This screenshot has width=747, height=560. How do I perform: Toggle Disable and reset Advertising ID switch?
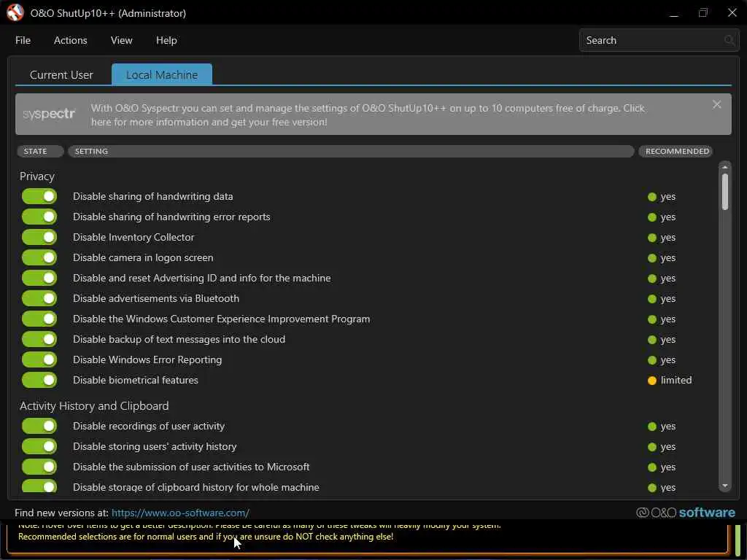[x=39, y=278]
